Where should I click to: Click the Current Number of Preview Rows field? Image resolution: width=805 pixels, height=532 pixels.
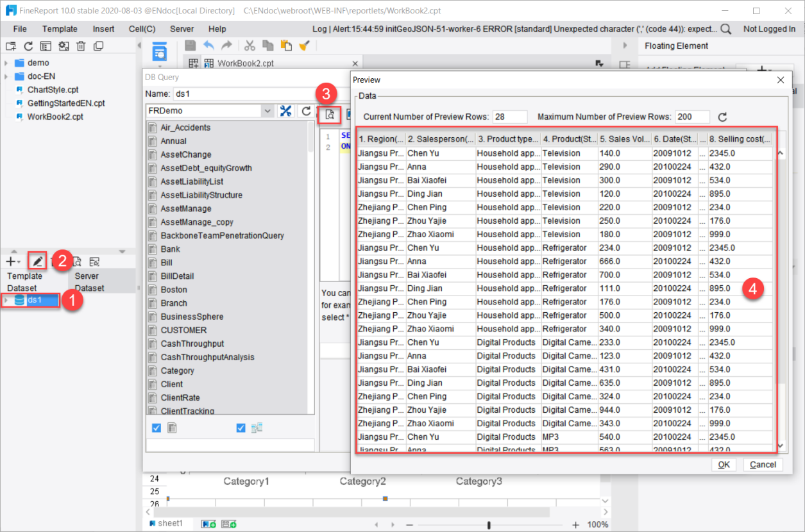tap(510, 117)
